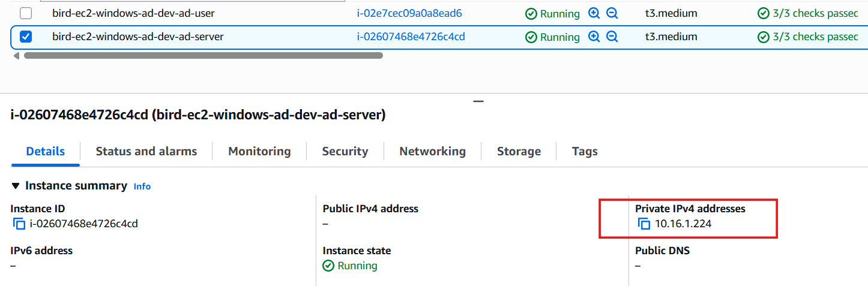868x286 pixels.
Task: Click zoom-in filter icon for ad-user Running state
Action: click(x=594, y=13)
